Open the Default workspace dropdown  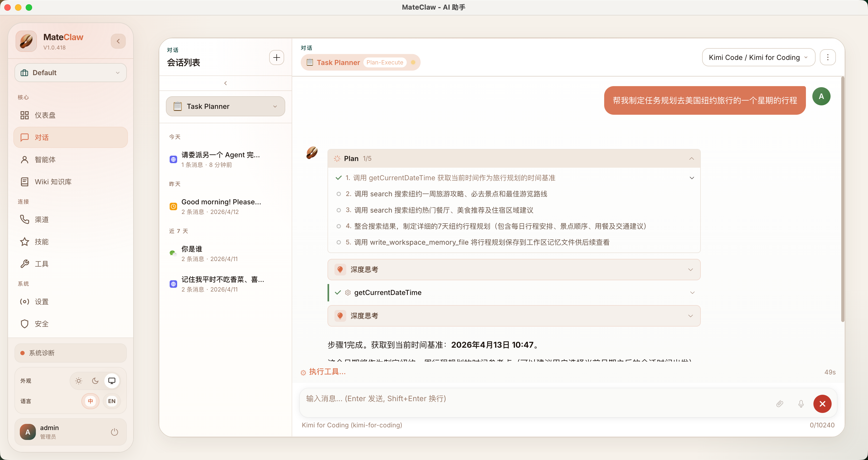[70, 72]
